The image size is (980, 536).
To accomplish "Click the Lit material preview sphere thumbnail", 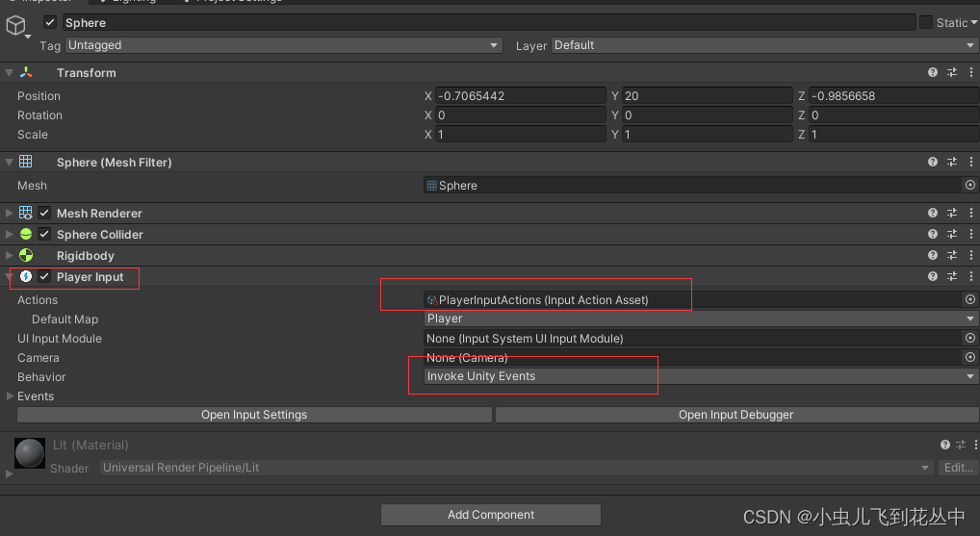I will coord(30,453).
